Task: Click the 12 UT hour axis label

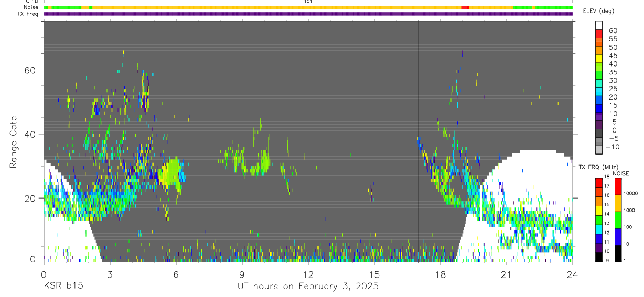Action: tap(308, 275)
